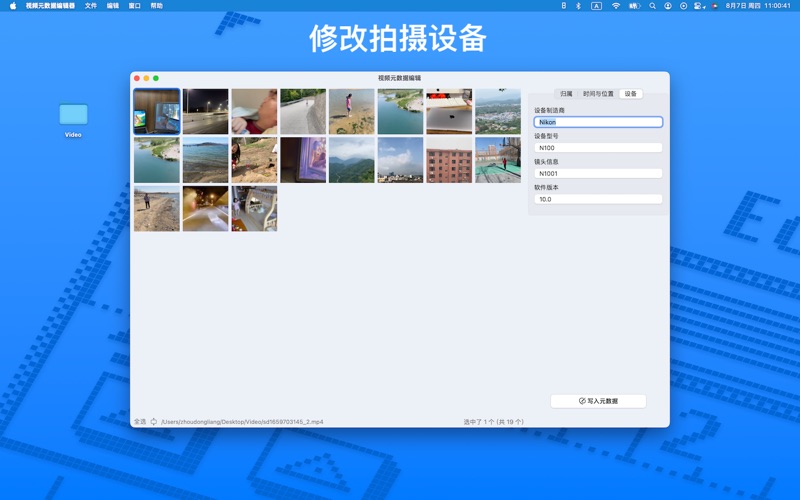Click the refresh icon in status bar

click(154, 422)
